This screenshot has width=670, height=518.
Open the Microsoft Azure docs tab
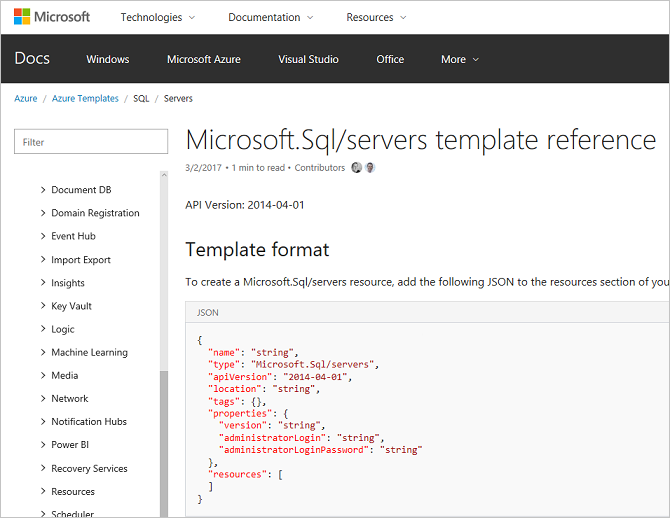point(204,59)
